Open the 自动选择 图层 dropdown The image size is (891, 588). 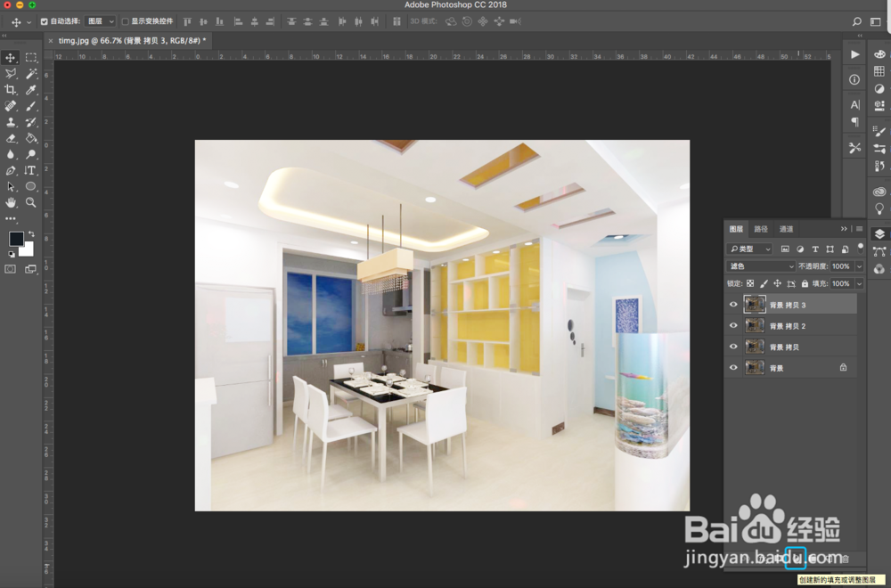[x=101, y=21]
